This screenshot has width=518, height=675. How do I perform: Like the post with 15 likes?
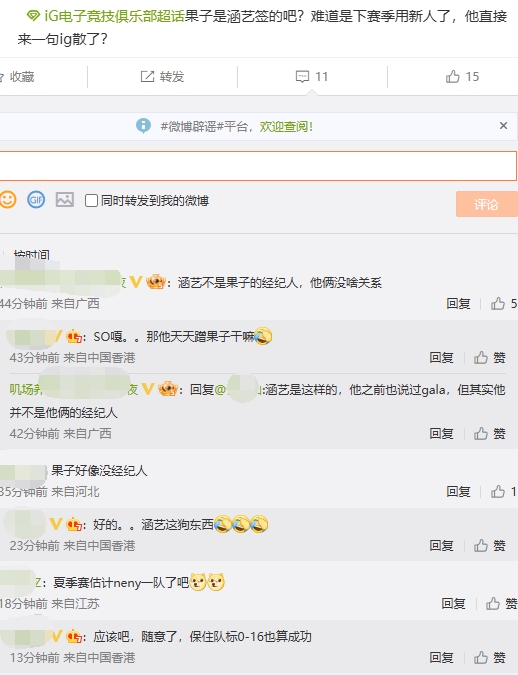click(462, 77)
